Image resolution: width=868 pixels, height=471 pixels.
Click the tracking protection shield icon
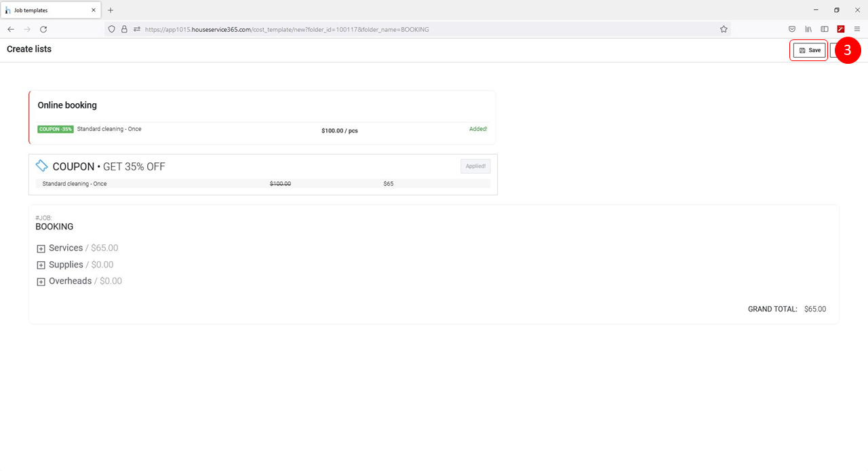pos(112,29)
